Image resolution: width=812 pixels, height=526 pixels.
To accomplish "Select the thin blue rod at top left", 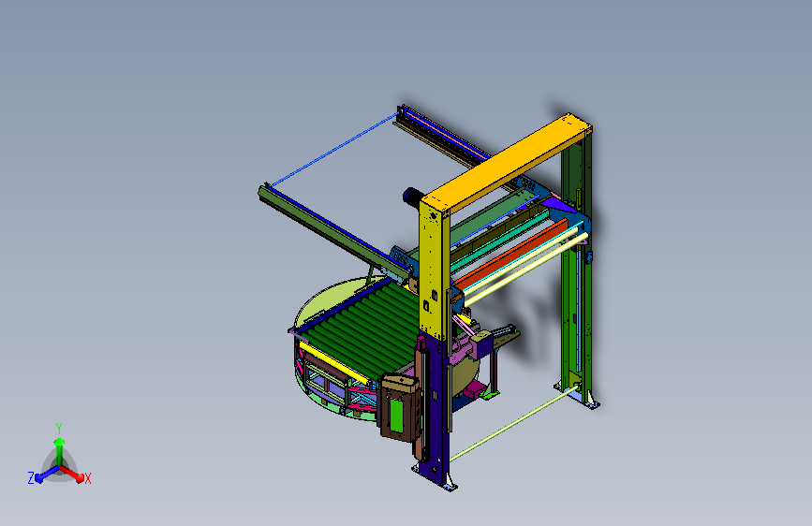I will tap(335, 149).
